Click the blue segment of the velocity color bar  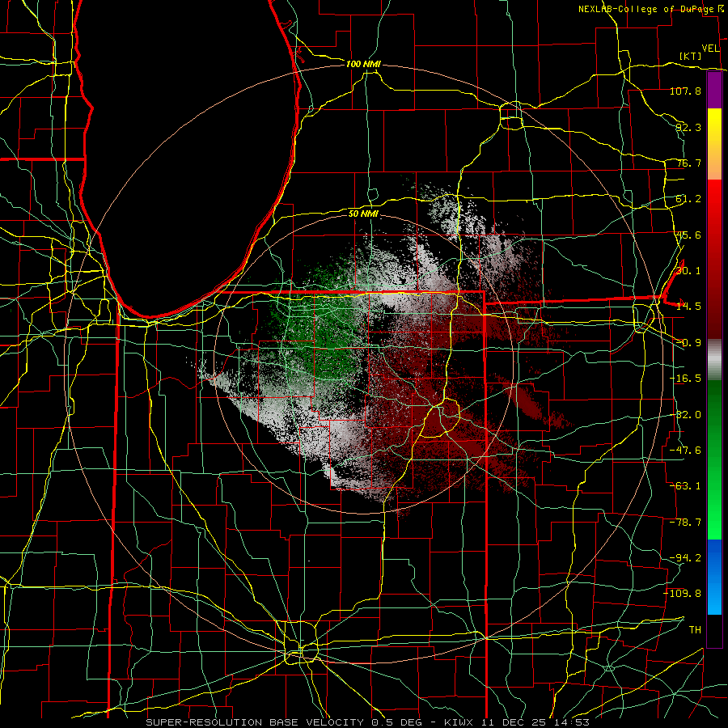(714, 577)
